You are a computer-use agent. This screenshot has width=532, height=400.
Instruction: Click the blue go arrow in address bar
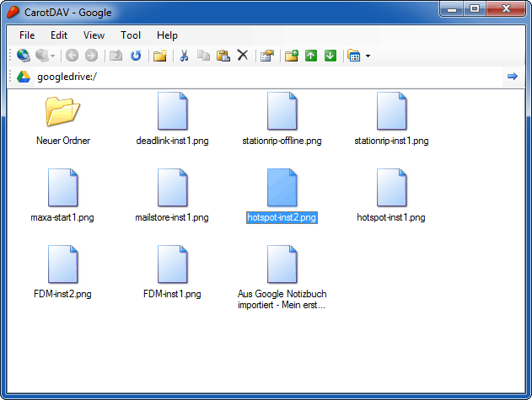point(512,77)
